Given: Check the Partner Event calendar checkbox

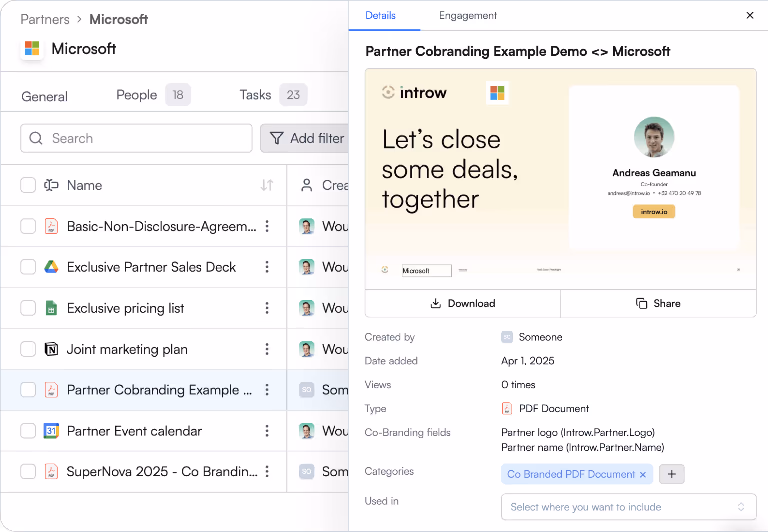Looking at the screenshot, I should click(x=28, y=431).
